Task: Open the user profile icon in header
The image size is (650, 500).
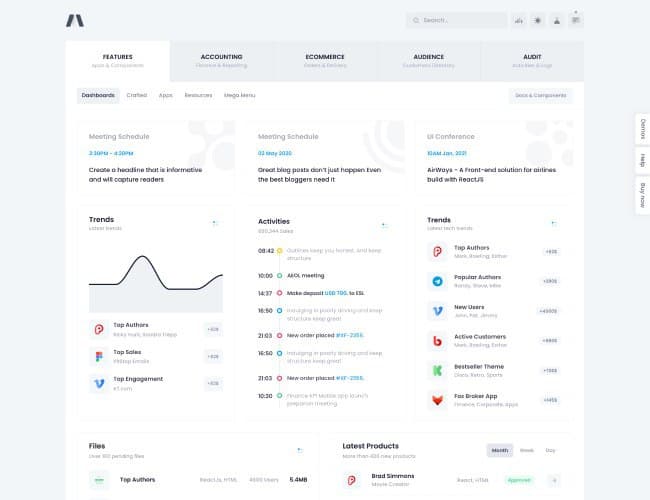Action: pyautogui.click(x=557, y=20)
